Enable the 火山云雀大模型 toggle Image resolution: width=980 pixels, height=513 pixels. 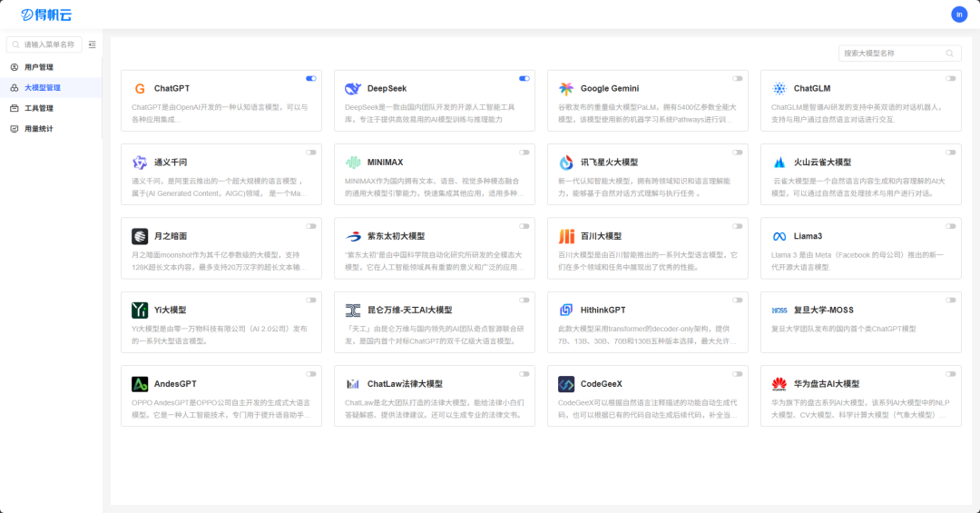[951, 153]
